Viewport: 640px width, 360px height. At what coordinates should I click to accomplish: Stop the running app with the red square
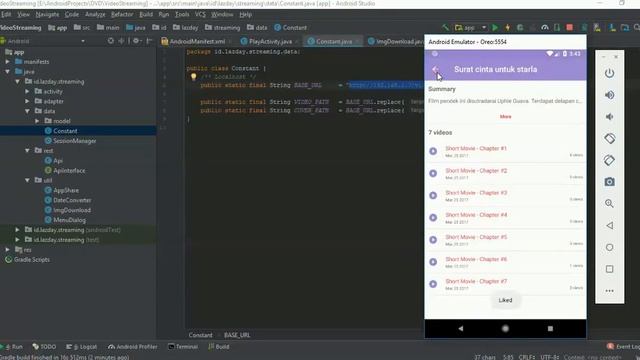coord(569,28)
